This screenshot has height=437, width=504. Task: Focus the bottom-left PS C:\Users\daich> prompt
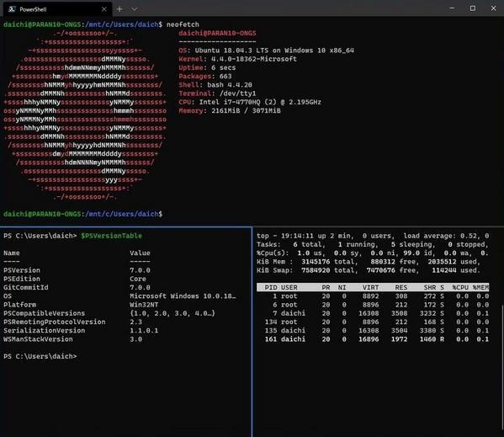click(40, 356)
